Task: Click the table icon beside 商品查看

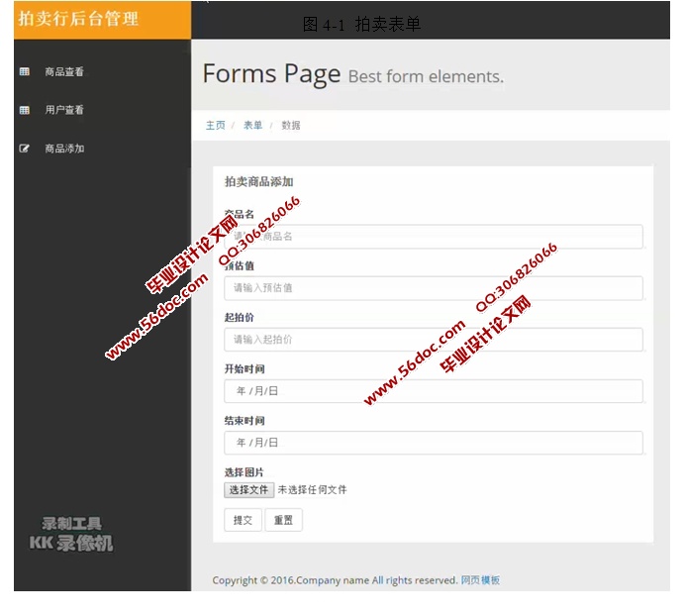Action: click(x=25, y=71)
